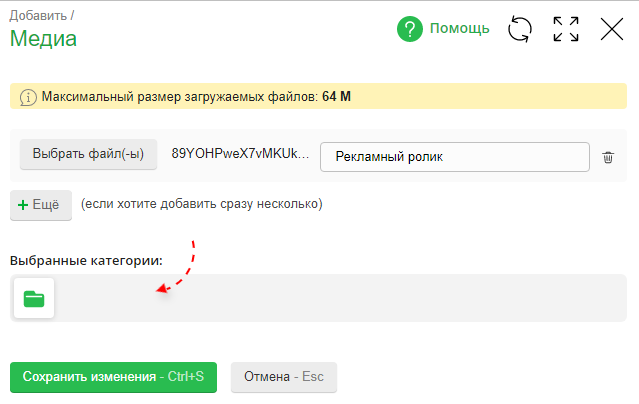Expand dialog using the fullscreen icon
This screenshot has width=639, height=404.
click(x=566, y=29)
